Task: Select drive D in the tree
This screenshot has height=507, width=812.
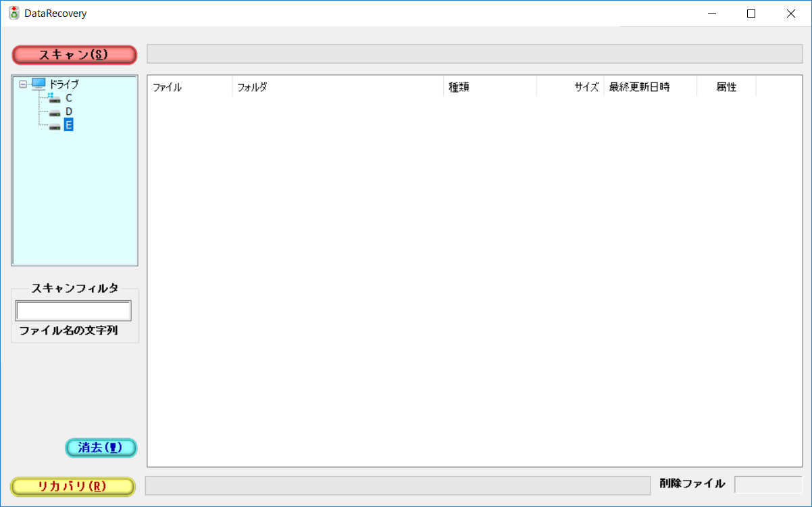Action: tap(70, 112)
